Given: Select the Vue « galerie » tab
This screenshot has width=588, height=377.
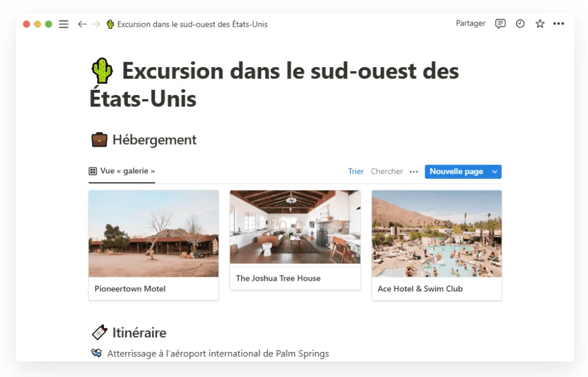Looking at the screenshot, I should 122,171.
